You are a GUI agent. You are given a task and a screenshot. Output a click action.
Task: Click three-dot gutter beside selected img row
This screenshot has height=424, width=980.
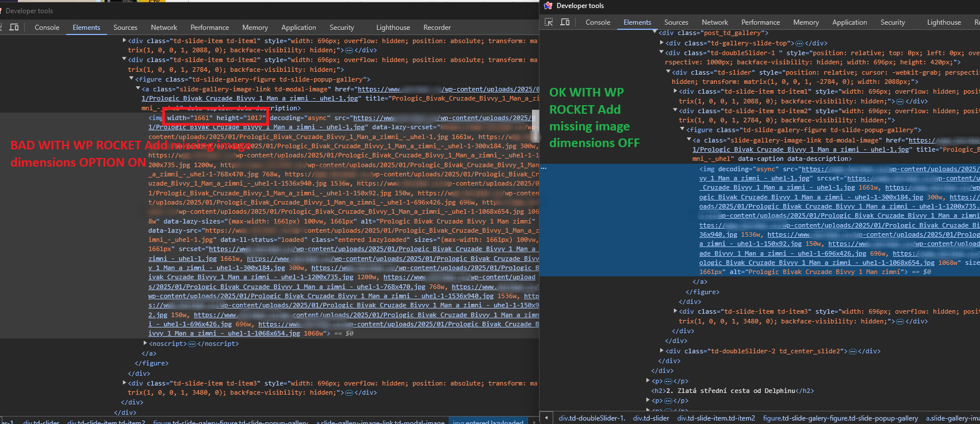tap(543, 168)
